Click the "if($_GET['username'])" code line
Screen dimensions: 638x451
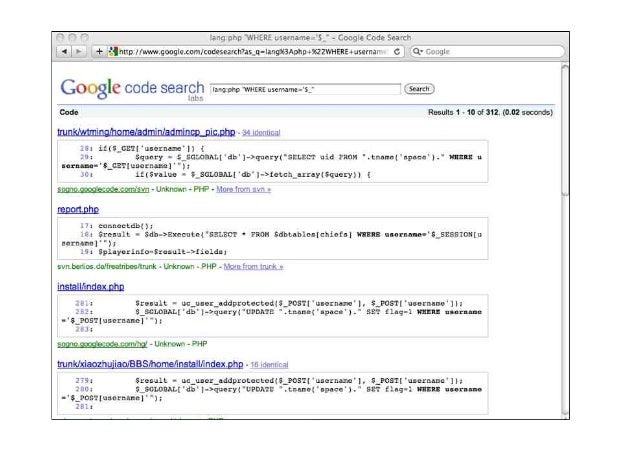(x=151, y=149)
